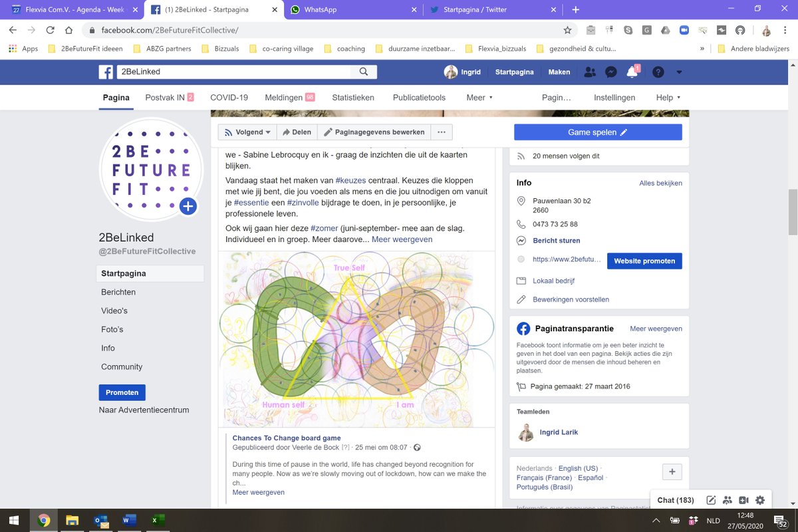
Task: Expand the Help dropdown
Action: pos(668,97)
